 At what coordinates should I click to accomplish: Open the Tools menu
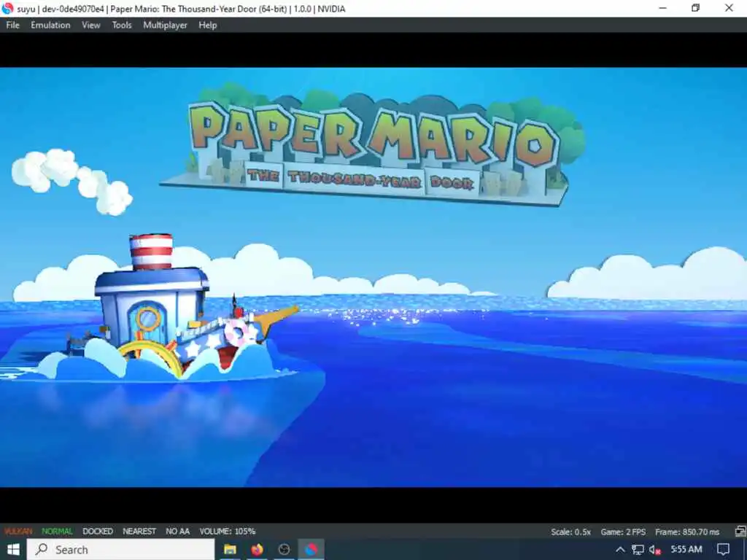point(122,26)
